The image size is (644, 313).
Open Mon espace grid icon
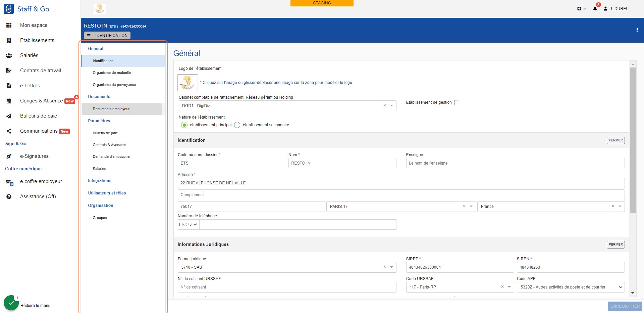9,25
